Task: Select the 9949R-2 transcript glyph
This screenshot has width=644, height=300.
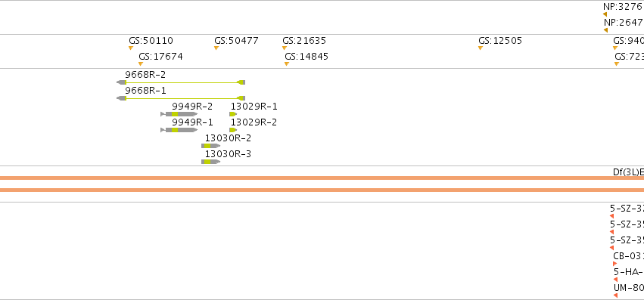Action: click(x=179, y=114)
